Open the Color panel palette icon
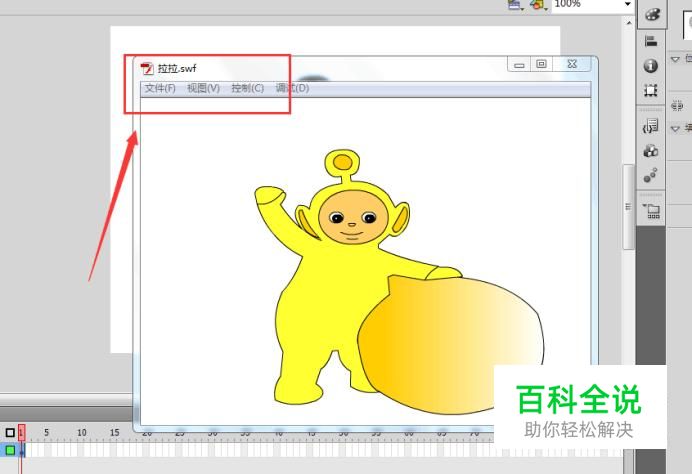The image size is (692, 474). [x=651, y=15]
